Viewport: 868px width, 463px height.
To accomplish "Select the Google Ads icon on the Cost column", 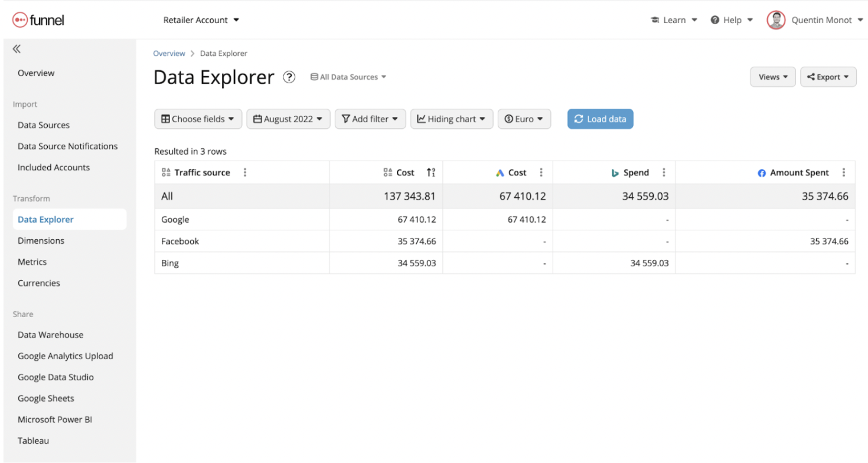I will [x=500, y=172].
